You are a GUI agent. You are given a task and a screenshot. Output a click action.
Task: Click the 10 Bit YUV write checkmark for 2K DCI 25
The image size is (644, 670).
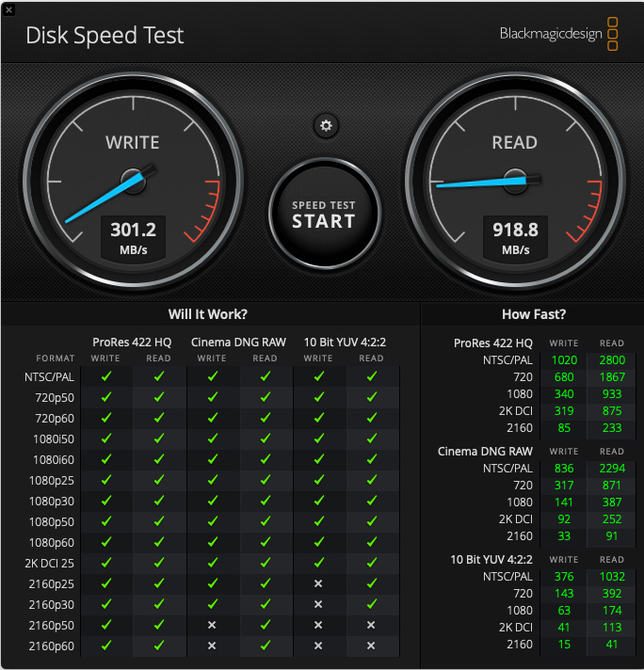(x=319, y=563)
